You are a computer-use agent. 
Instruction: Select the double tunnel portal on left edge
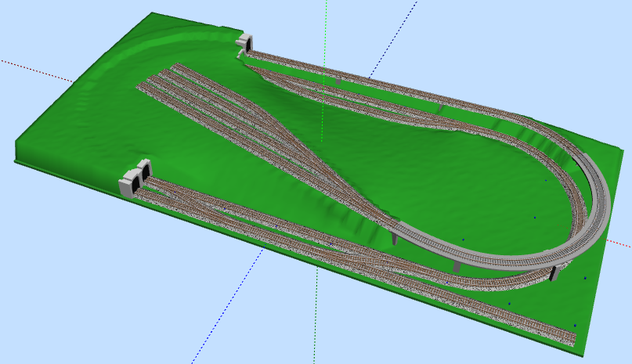[x=135, y=177]
